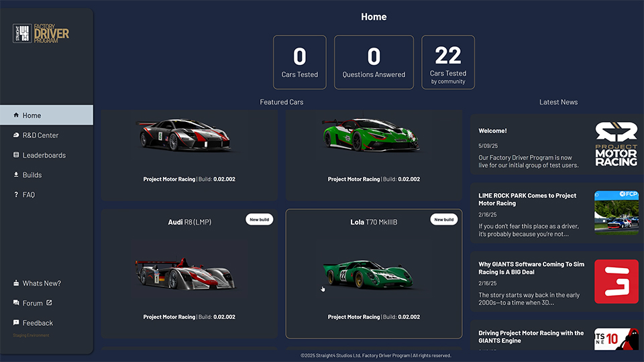Click the Whats New gift icon
644x362 pixels.
(x=16, y=283)
